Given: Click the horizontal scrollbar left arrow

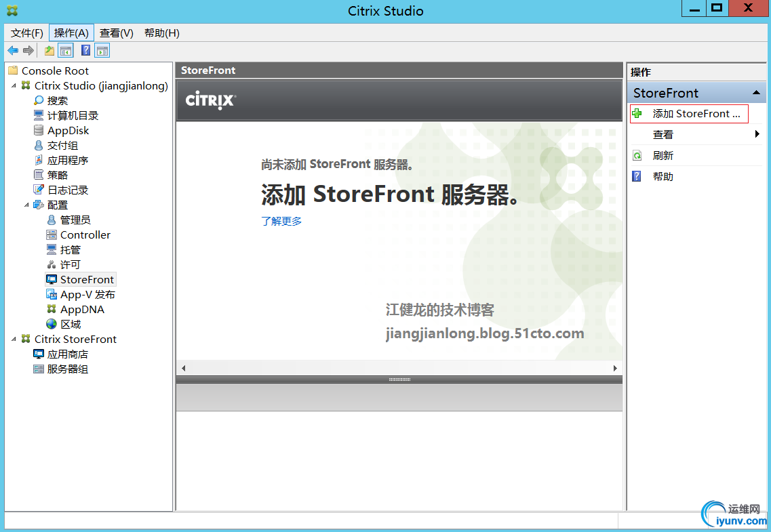Looking at the screenshot, I should 183,368.
